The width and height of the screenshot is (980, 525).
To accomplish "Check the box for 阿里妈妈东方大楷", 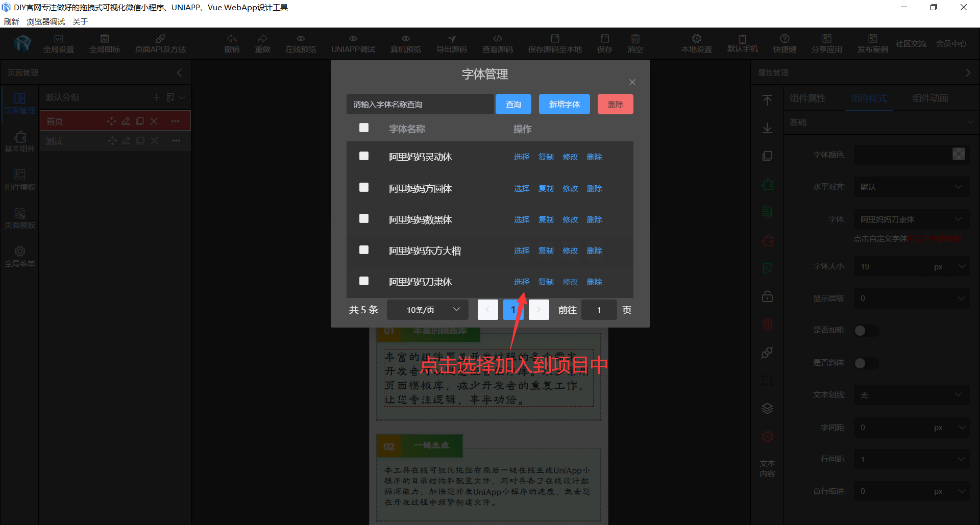I will coord(364,249).
